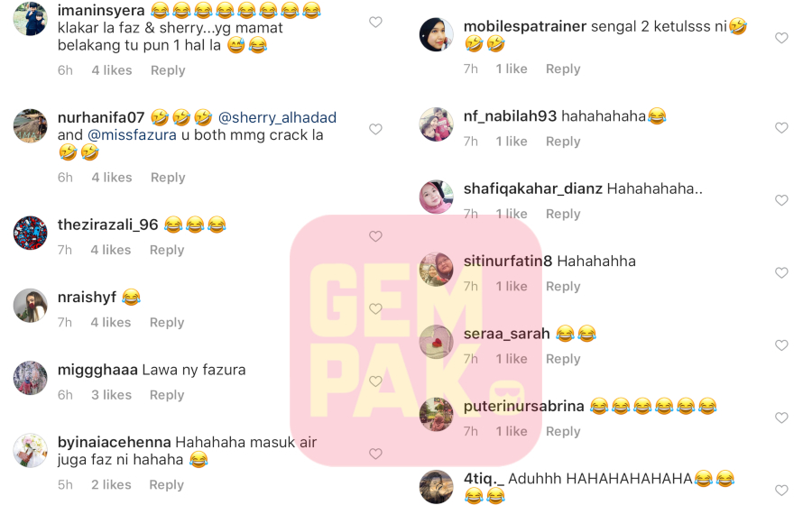
Task: Open puterinursabrina's profile by username
Action: coord(523,406)
